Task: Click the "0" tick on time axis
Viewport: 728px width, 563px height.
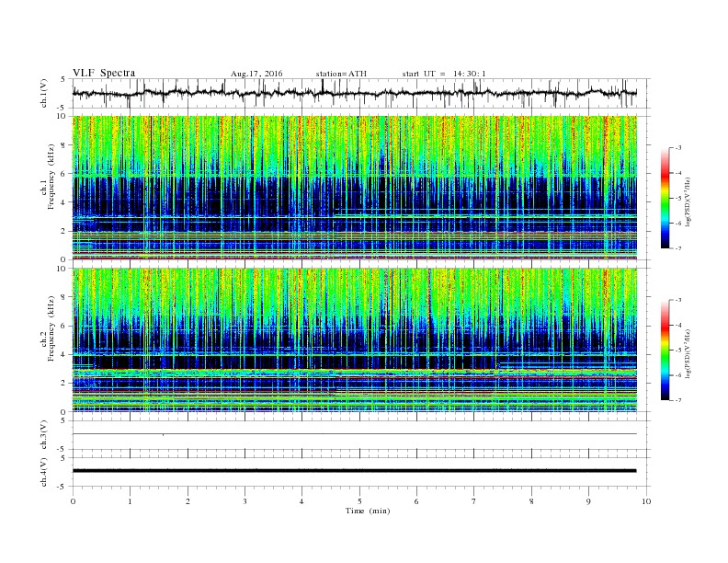Action: [x=73, y=501]
